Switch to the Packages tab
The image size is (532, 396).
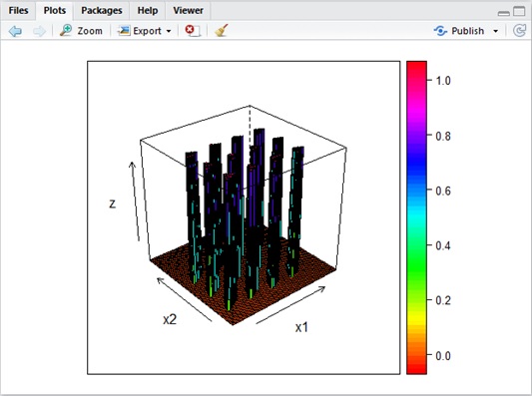[102, 11]
